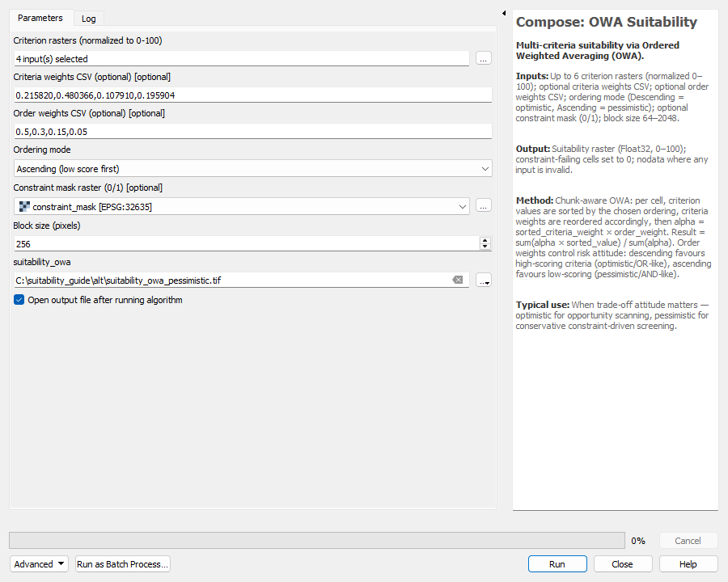The image size is (728, 582).
Task: Click the Compose: OWA Suitability heading
Action: 607,22
